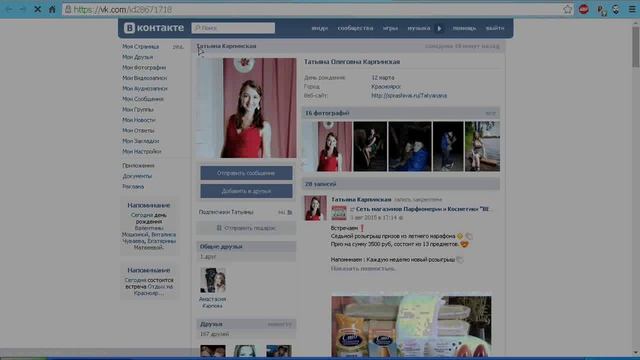640x360 pixels.
Task: Open Моя Страница in sidebar
Action: (x=141, y=47)
